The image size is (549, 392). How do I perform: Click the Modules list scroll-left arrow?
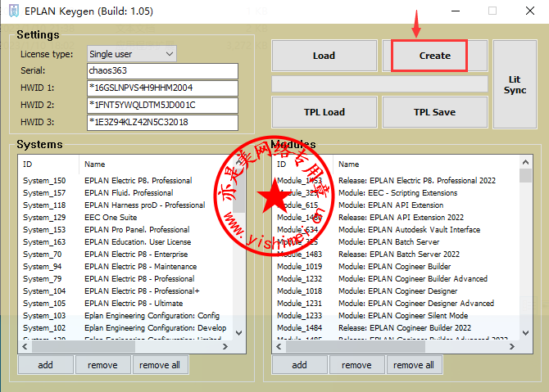pyautogui.click(x=279, y=346)
